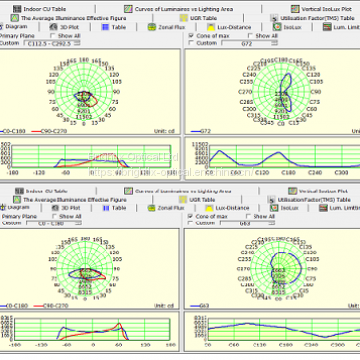The height and width of the screenshot is (360, 360).
Task: Uncheck Cone of max in upper window
Action: click(x=191, y=36)
